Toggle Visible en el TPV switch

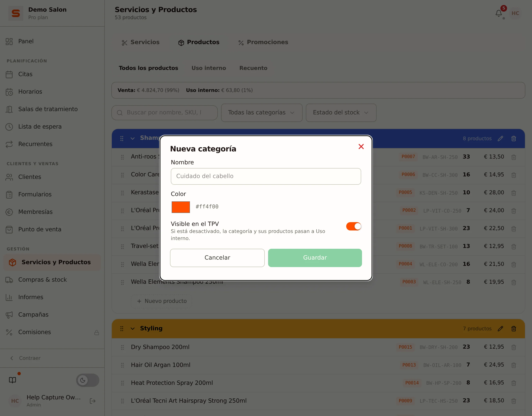tap(353, 226)
